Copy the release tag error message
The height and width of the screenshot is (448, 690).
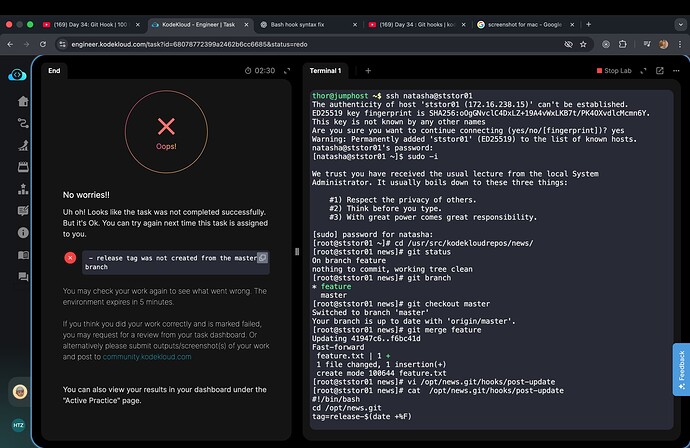click(262, 257)
